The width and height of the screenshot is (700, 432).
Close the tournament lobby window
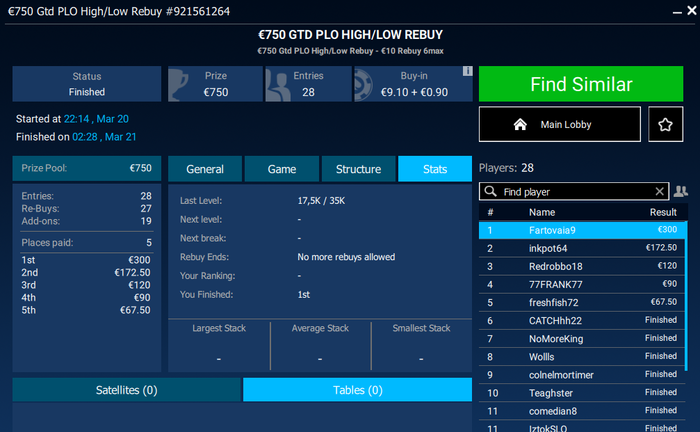pos(692,10)
